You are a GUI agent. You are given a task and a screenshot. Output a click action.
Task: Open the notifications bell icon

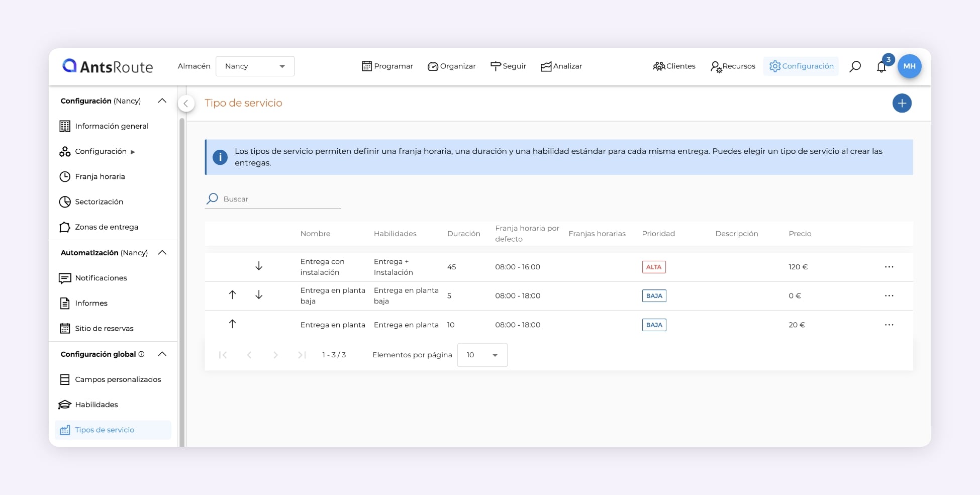[881, 67]
